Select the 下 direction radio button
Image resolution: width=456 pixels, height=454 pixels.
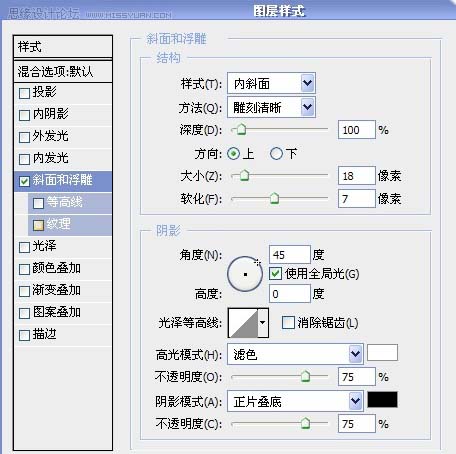click(276, 154)
